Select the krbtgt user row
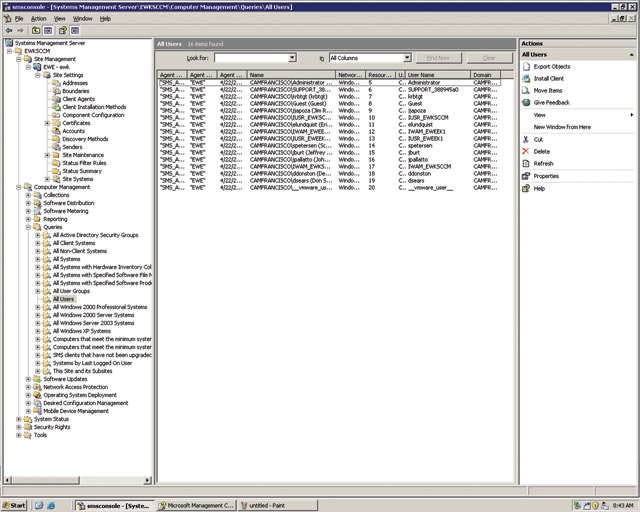 coord(329,97)
